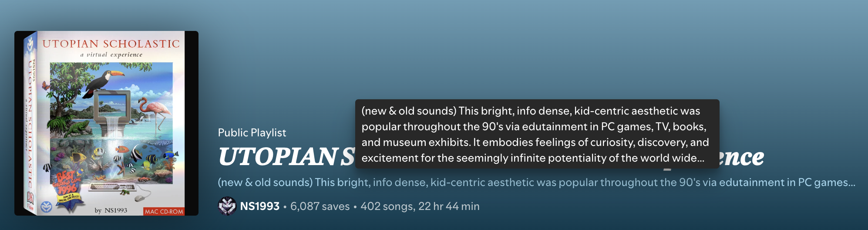Click the "by NS1993" text on cover
868x230 pixels.
click(111, 210)
